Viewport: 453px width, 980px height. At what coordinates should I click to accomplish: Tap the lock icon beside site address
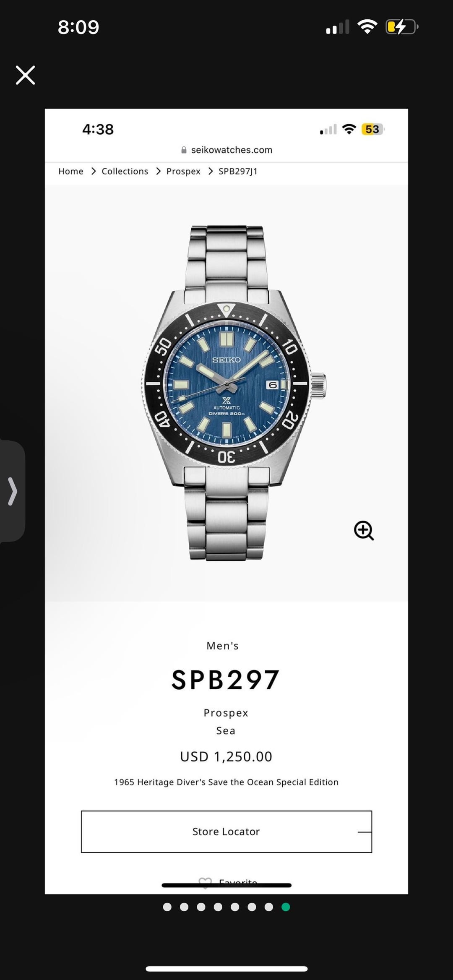184,150
